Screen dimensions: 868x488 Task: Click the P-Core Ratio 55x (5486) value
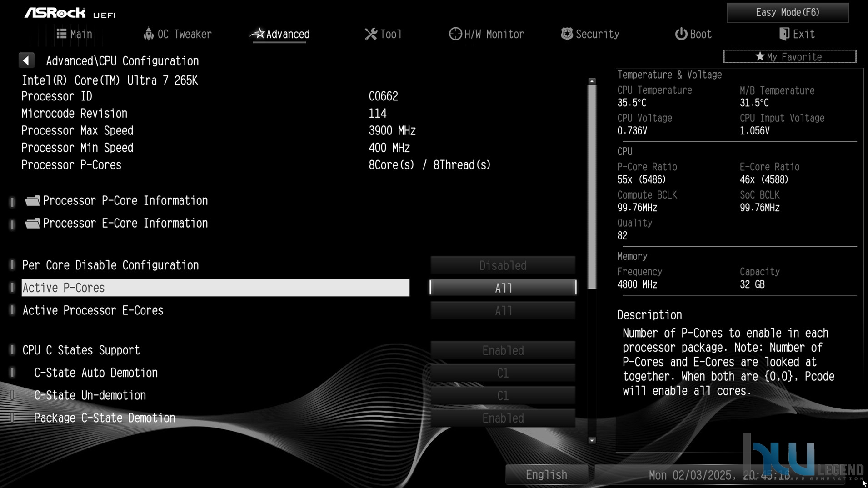pos(641,179)
